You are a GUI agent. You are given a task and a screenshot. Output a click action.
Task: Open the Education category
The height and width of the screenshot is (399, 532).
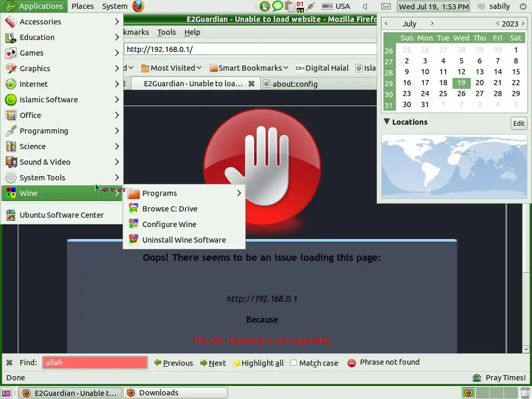click(62, 37)
